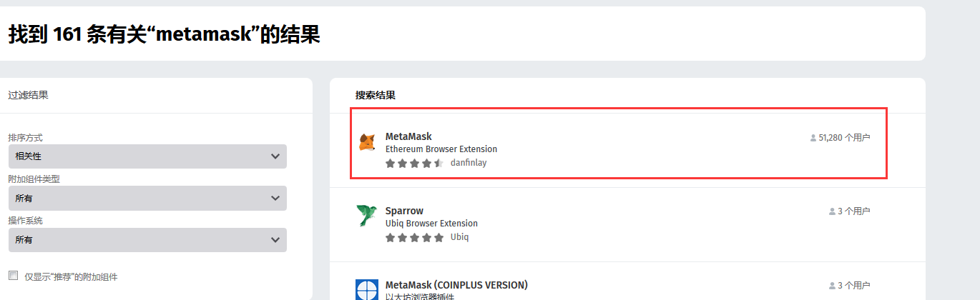Open the 附加组件类型 dropdown
Viewport: 980px width, 300px height.
click(147, 198)
